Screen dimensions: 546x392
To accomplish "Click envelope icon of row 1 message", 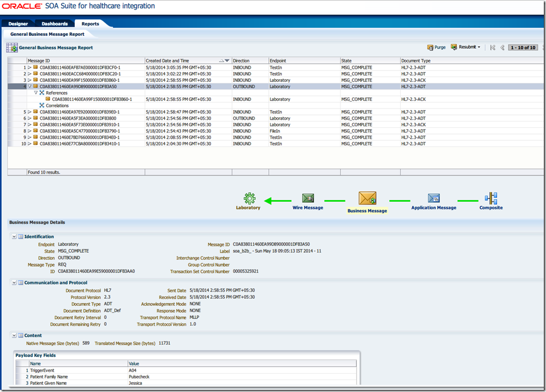I will (35, 67).
